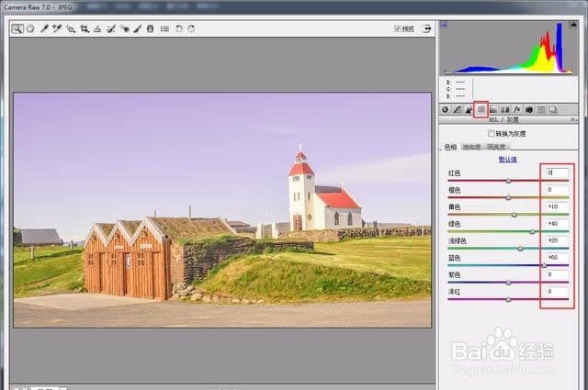Select the Targeted Adjustment tool

point(71,28)
